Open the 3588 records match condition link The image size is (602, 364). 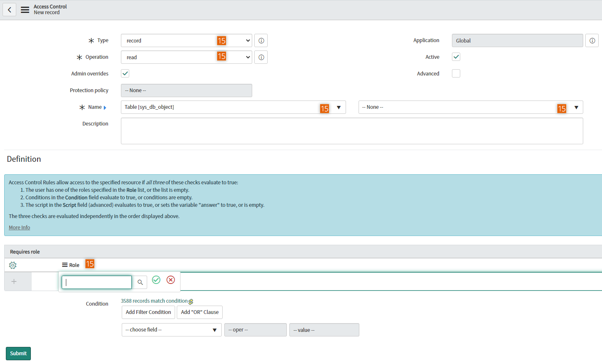[x=154, y=301]
